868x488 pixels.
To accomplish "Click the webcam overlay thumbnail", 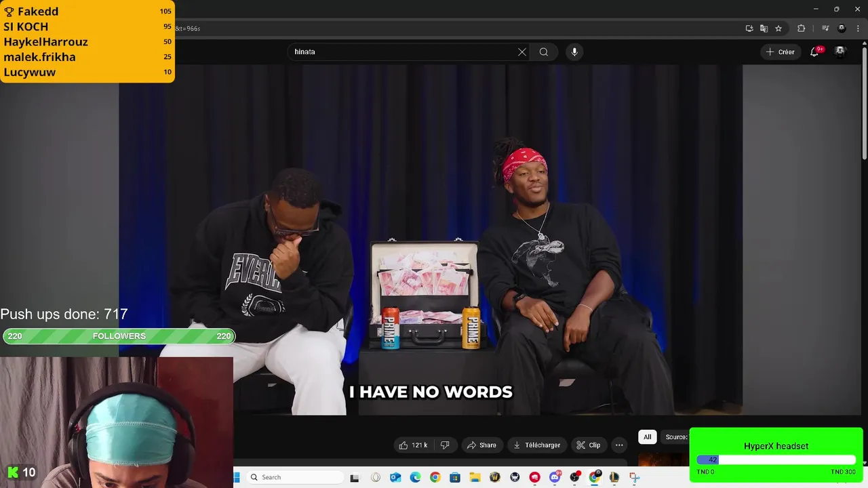I will point(117,422).
